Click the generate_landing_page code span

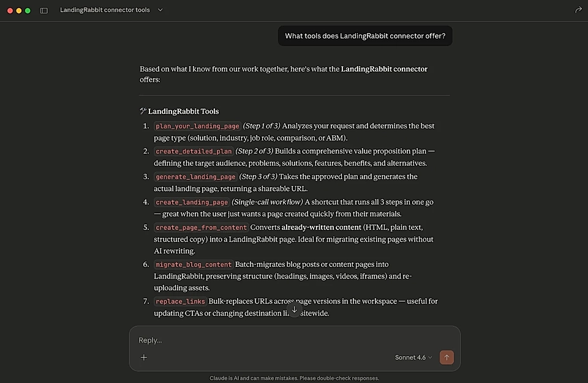(195, 176)
